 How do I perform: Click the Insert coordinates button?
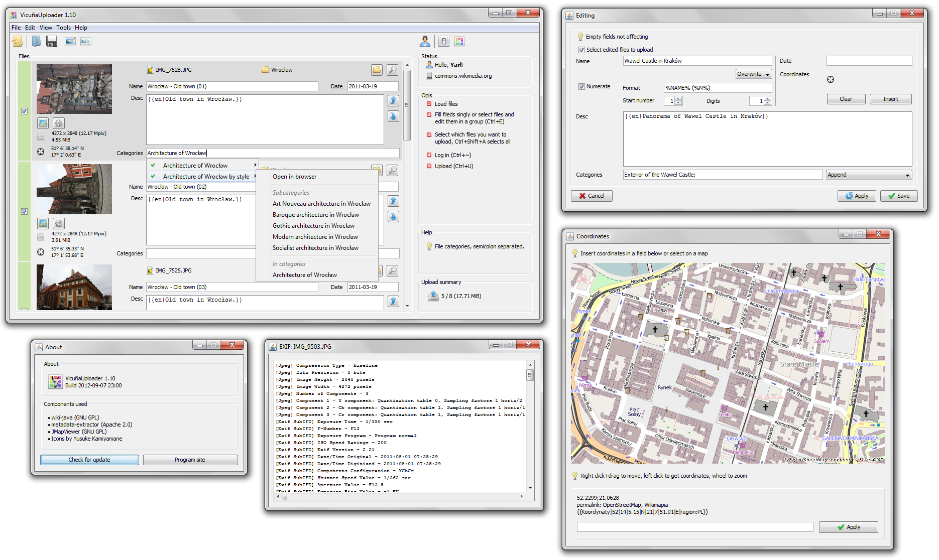pos(891,99)
